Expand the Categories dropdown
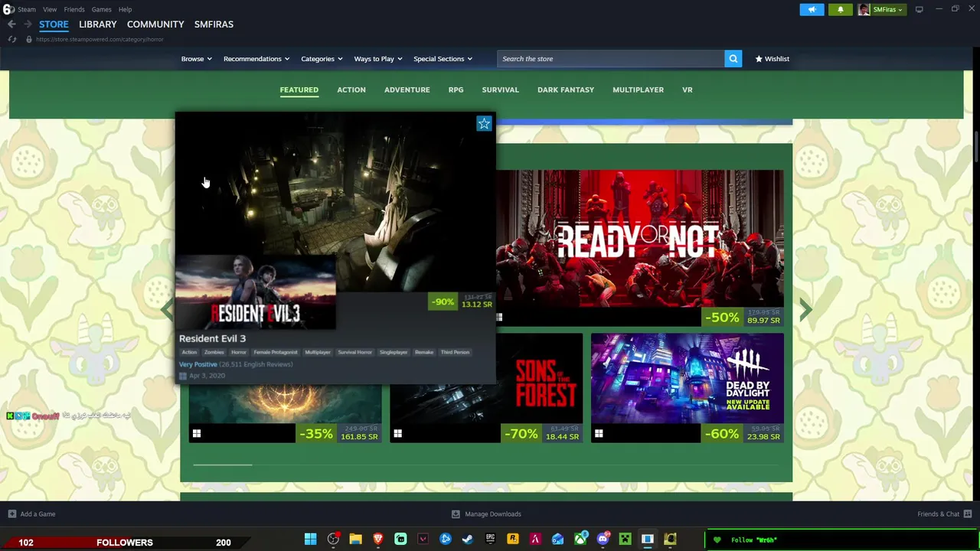Image resolution: width=980 pixels, height=551 pixels. click(x=322, y=59)
